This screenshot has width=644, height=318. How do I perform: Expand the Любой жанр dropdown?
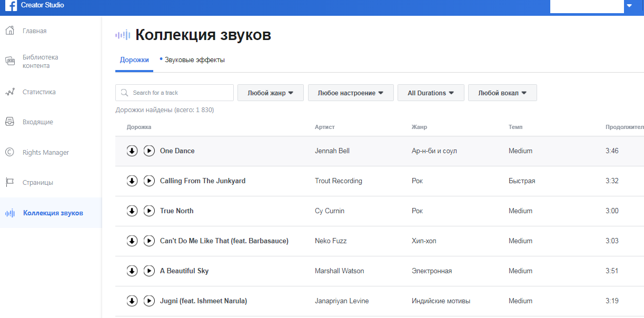click(271, 93)
